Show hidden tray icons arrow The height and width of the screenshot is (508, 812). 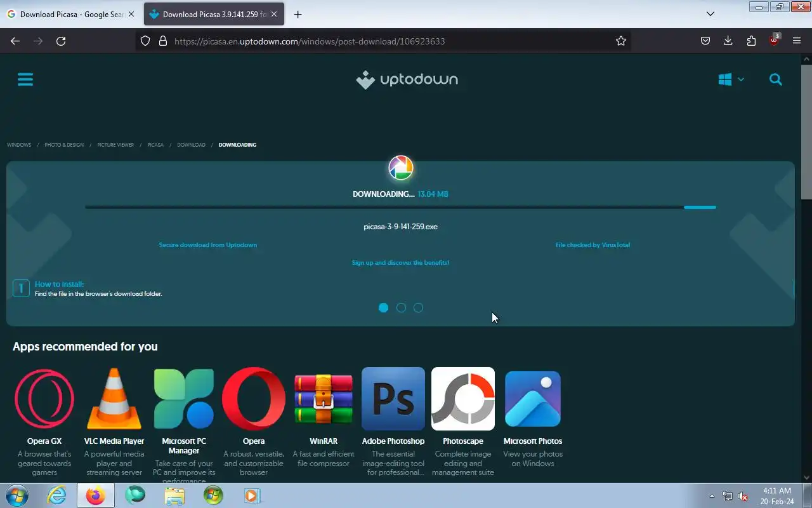coord(712,496)
